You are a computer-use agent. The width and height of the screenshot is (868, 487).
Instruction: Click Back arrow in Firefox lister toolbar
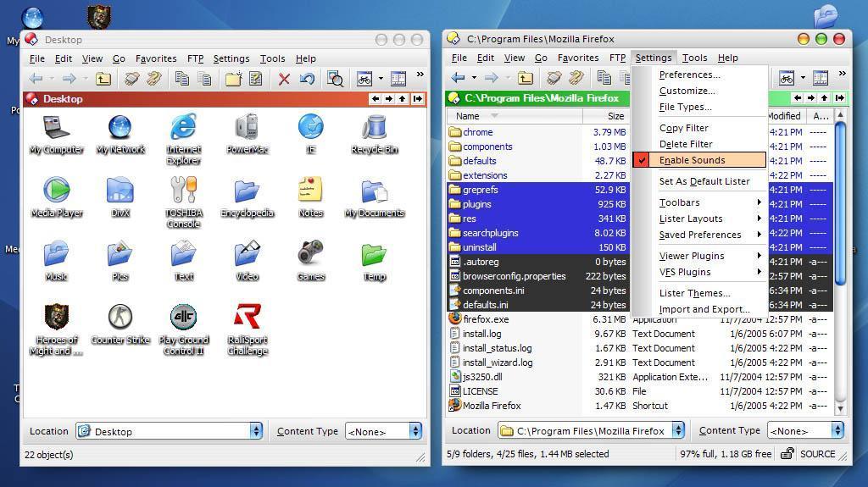[458, 77]
